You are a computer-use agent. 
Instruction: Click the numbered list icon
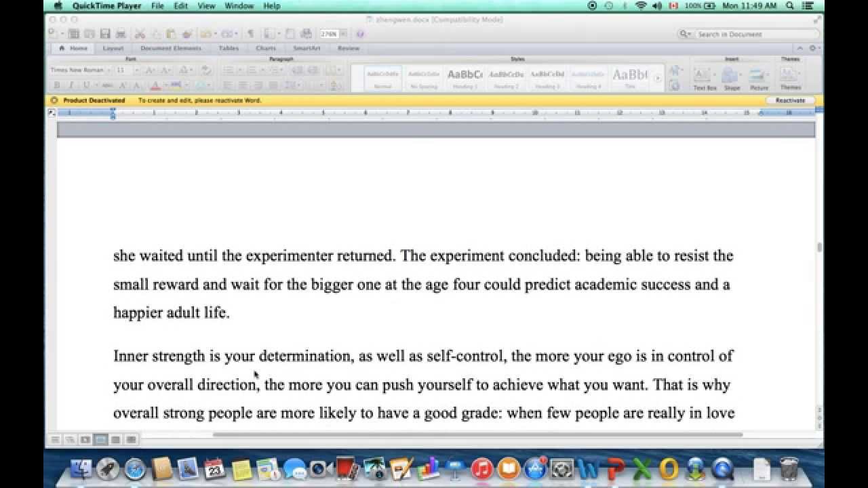tap(251, 70)
